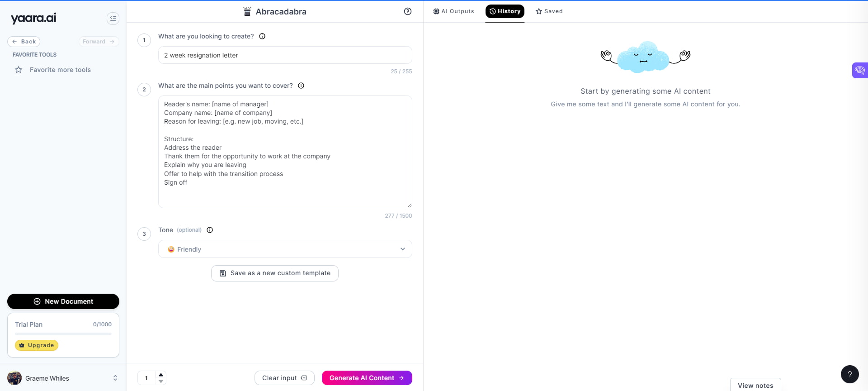Click inside the main points text area

285,152
